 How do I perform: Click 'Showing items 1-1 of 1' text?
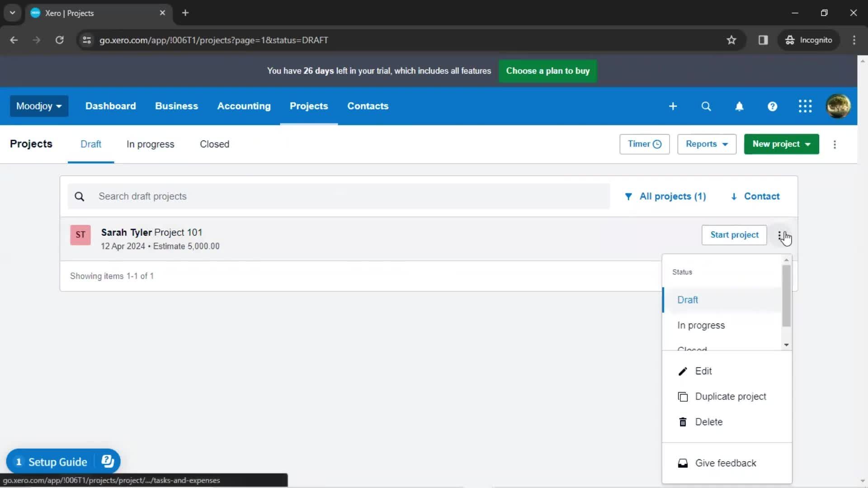click(112, 276)
